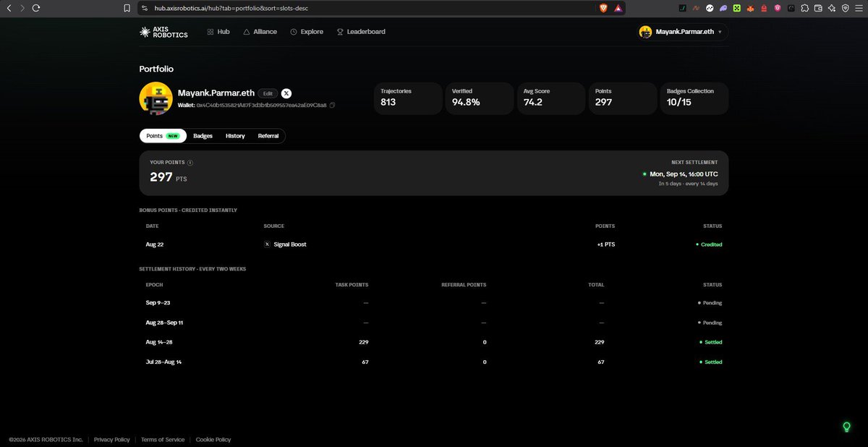Open the Cookie Policy link
The image size is (868, 447).
213,440
